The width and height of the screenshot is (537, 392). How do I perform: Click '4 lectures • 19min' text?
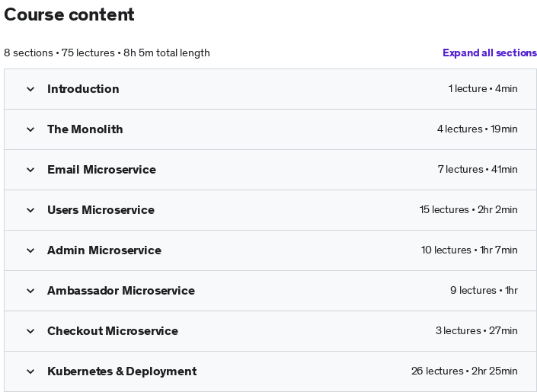477,129
